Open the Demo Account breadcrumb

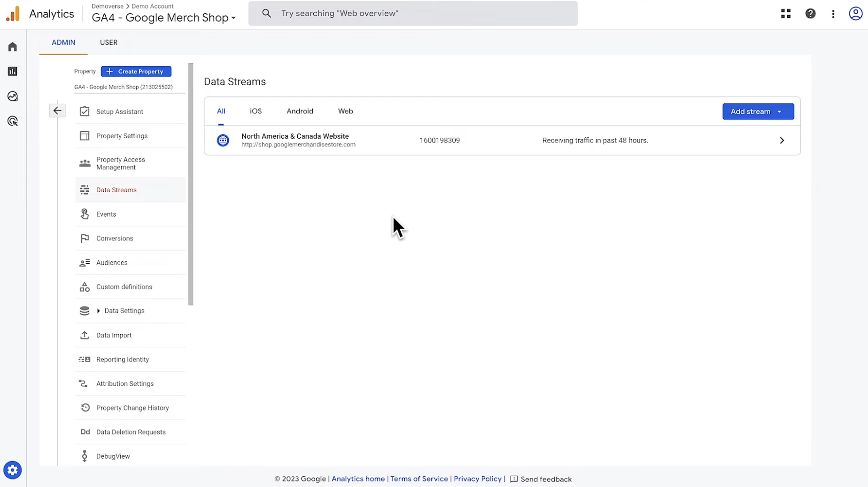point(153,6)
